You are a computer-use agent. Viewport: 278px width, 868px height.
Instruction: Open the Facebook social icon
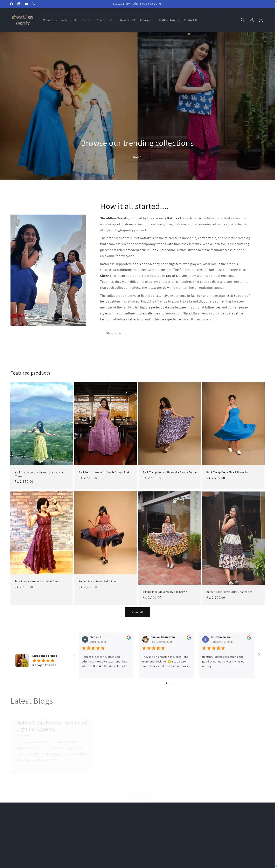pyautogui.click(x=12, y=4)
